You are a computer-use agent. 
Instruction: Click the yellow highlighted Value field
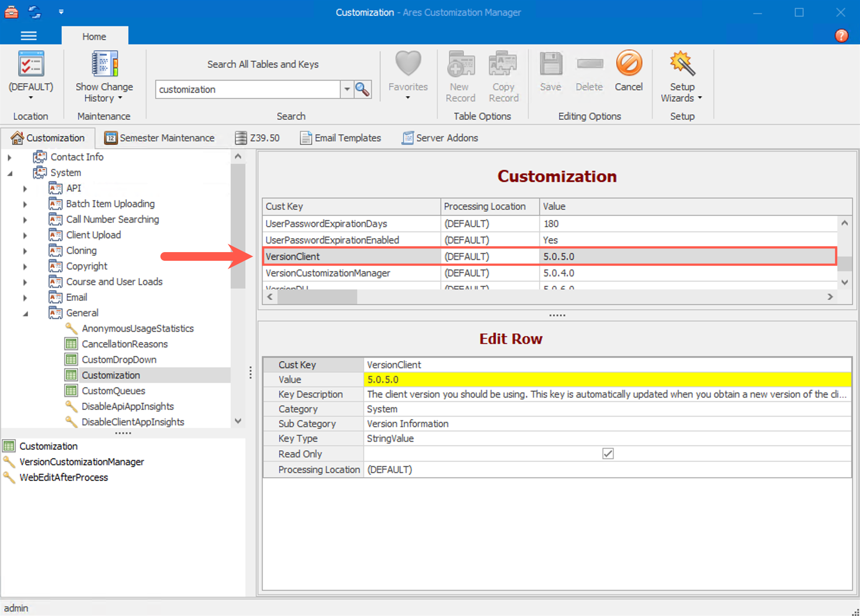477,379
